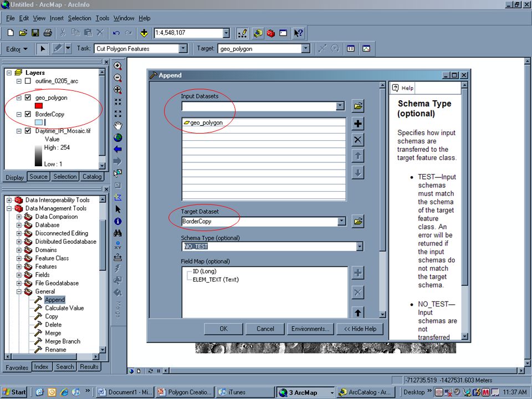Click the Daytime_IR_Mosaic grayscale color ramp

(x=38, y=156)
